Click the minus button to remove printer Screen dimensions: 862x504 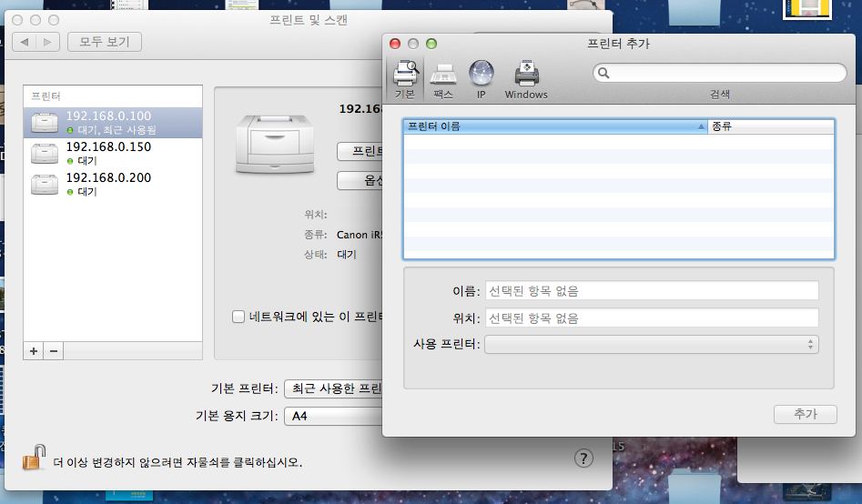tap(53, 350)
